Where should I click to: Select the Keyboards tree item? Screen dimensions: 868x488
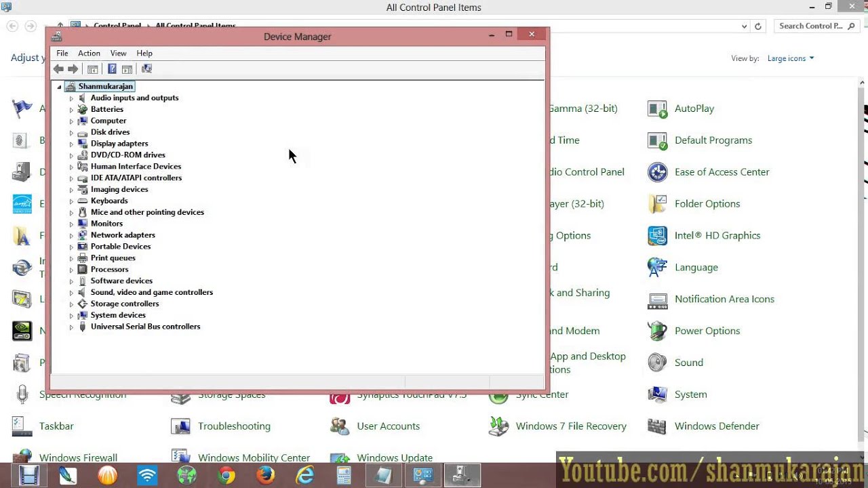[109, 201]
